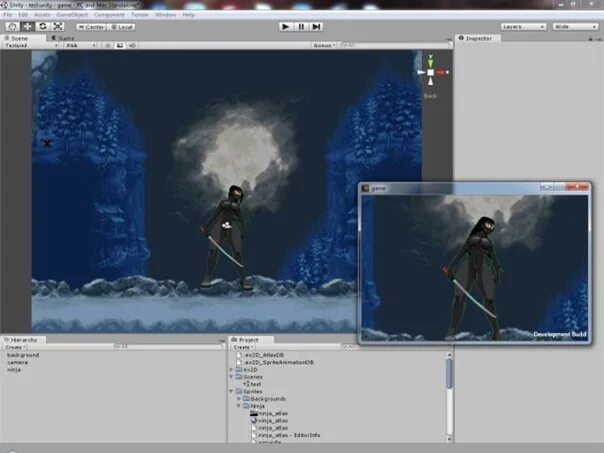
Task: Click the ninja character in the Scene view
Action: pyautogui.click(x=226, y=238)
